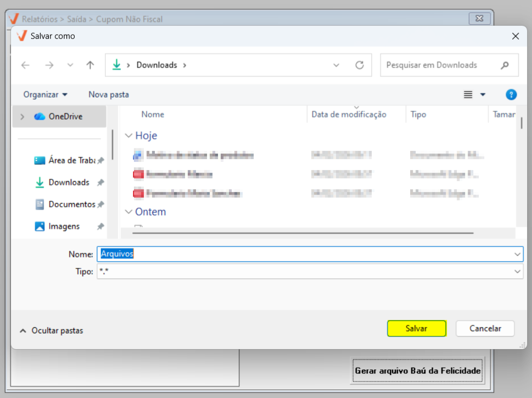
Task: Click the Downloads icon in address bar
Action: pos(116,64)
